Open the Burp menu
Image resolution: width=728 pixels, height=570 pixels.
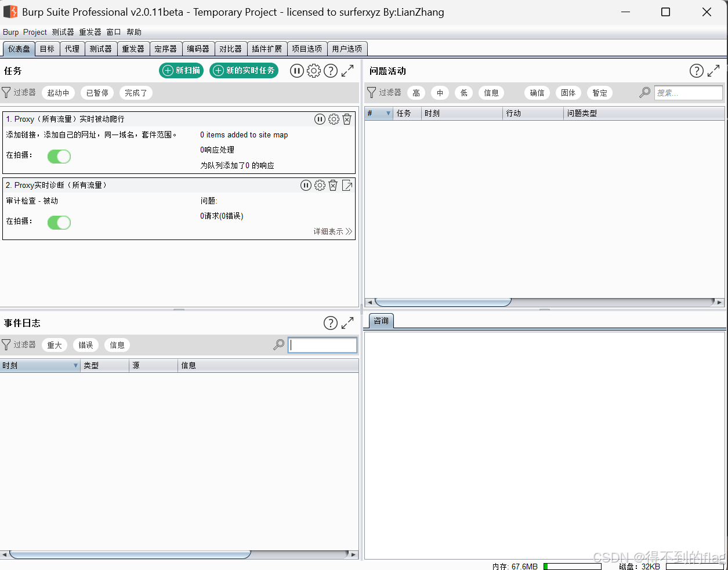[10, 32]
